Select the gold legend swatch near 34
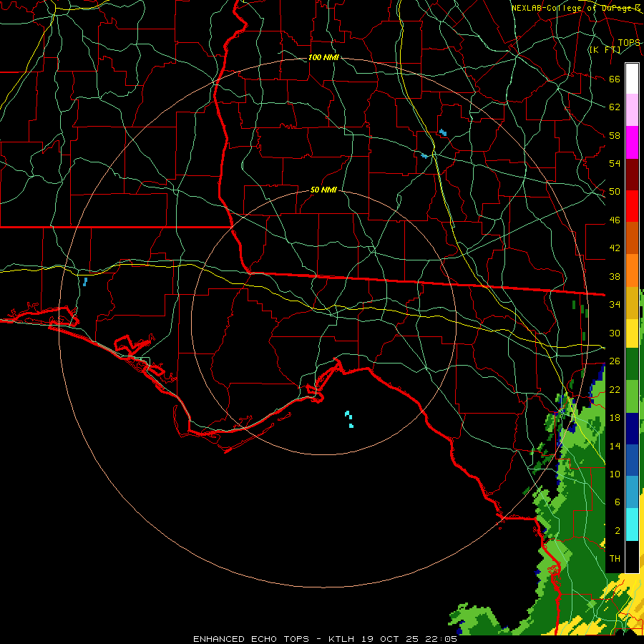Screen dimensions: 644x644 [632, 303]
